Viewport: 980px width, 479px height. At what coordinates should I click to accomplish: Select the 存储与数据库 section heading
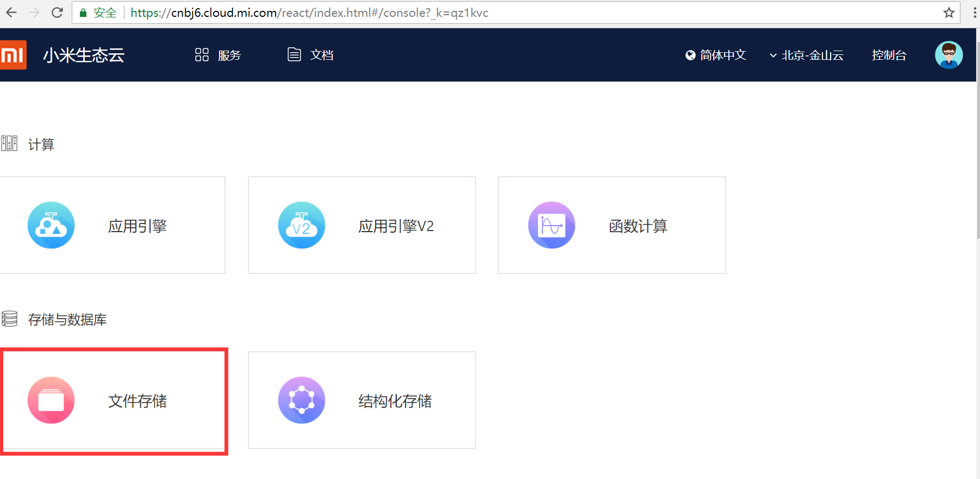coord(67,319)
